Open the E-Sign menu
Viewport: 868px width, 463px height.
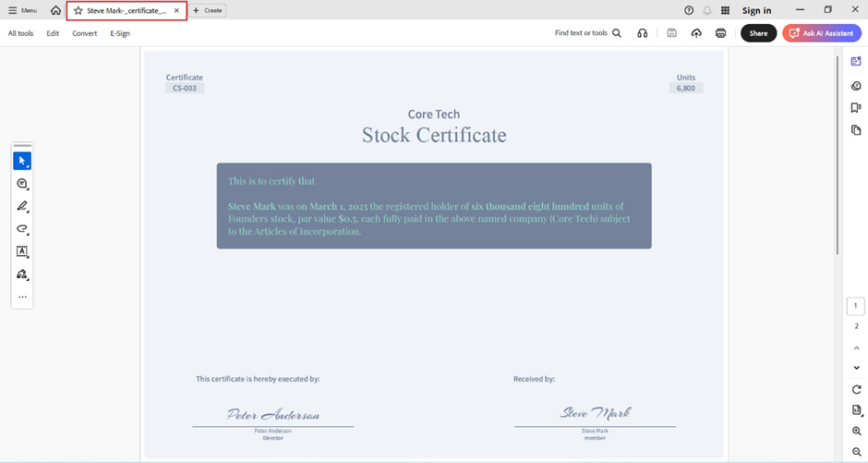click(x=120, y=33)
